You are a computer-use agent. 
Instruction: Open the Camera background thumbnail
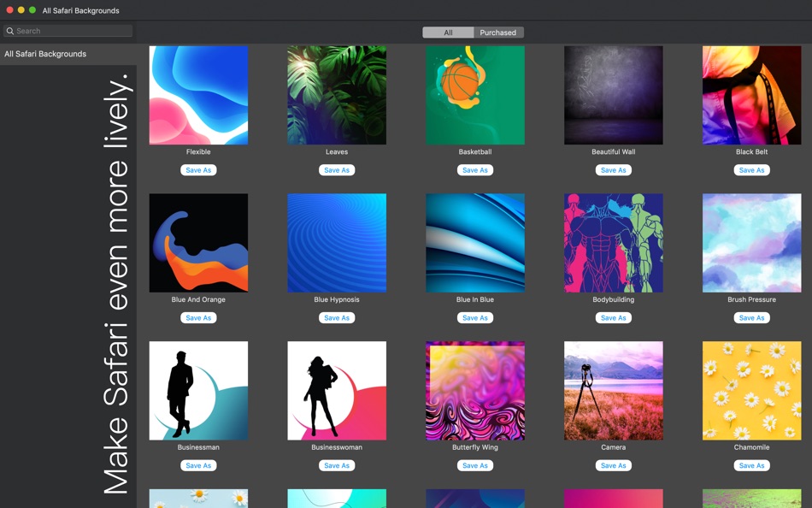613,391
